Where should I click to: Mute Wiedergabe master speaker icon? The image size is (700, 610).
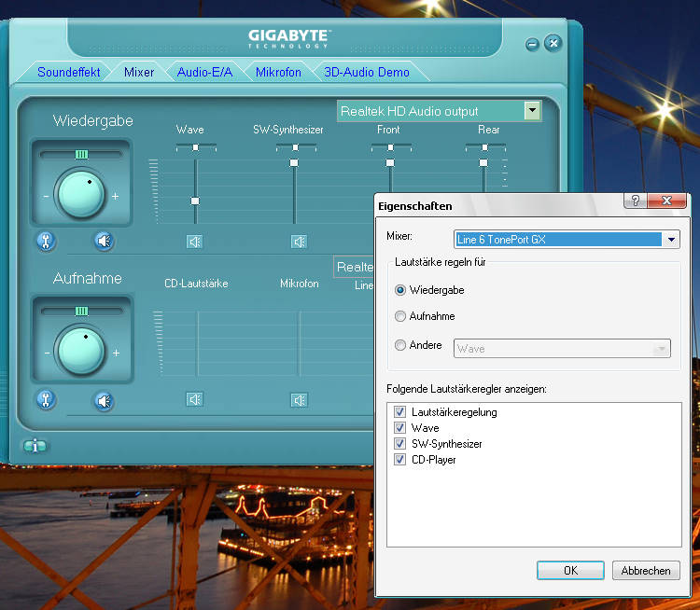tap(104, 242)
